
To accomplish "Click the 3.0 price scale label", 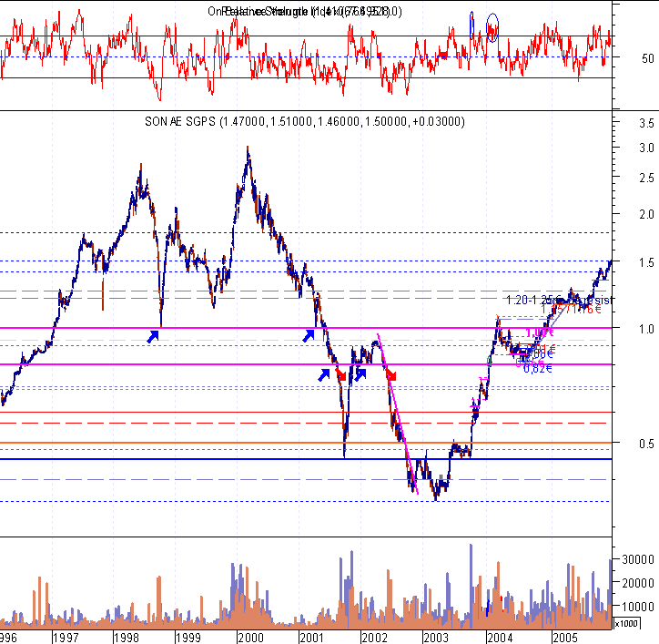I will pos(646,148).
